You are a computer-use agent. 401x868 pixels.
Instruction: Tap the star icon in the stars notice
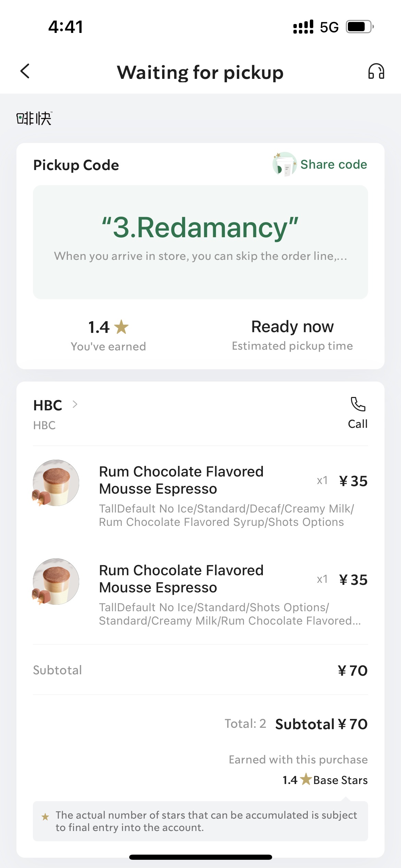point(45,817)
